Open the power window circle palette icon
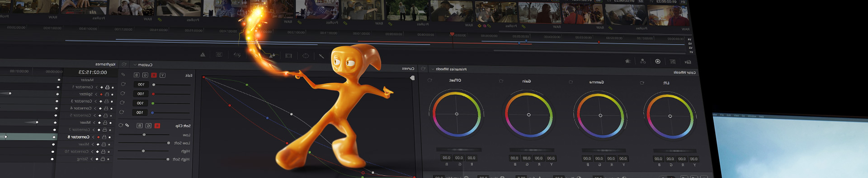The image size is (868, 178). (x=306, y=56)
